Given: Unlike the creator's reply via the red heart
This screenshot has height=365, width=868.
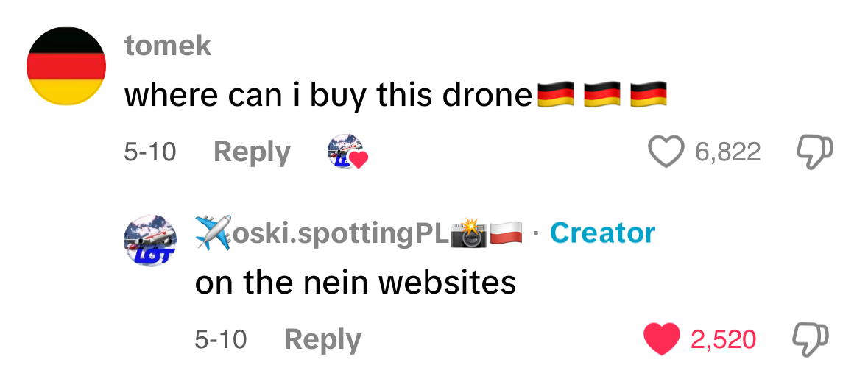Looking at the screenshot, I should tap(662, 339).
